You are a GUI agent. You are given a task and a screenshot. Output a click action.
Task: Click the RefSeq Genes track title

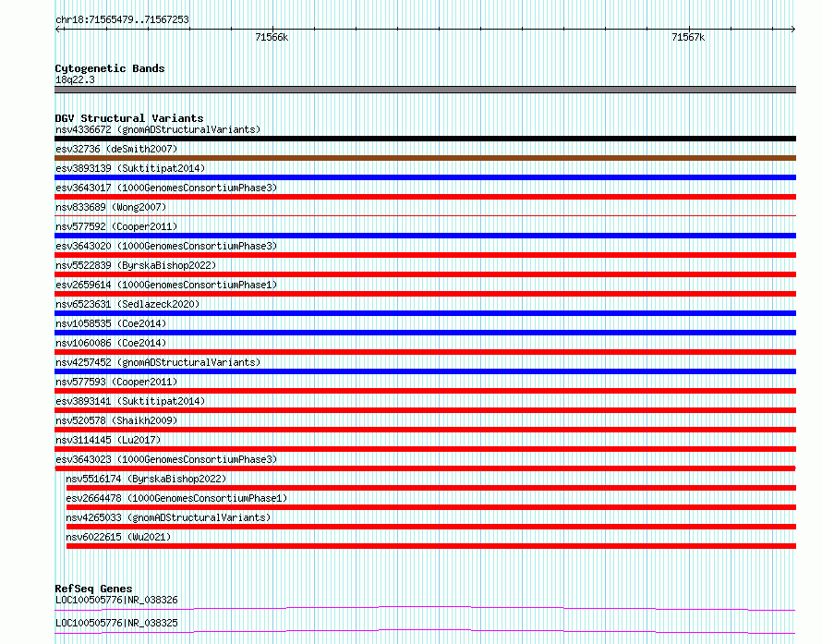[93, 589]
